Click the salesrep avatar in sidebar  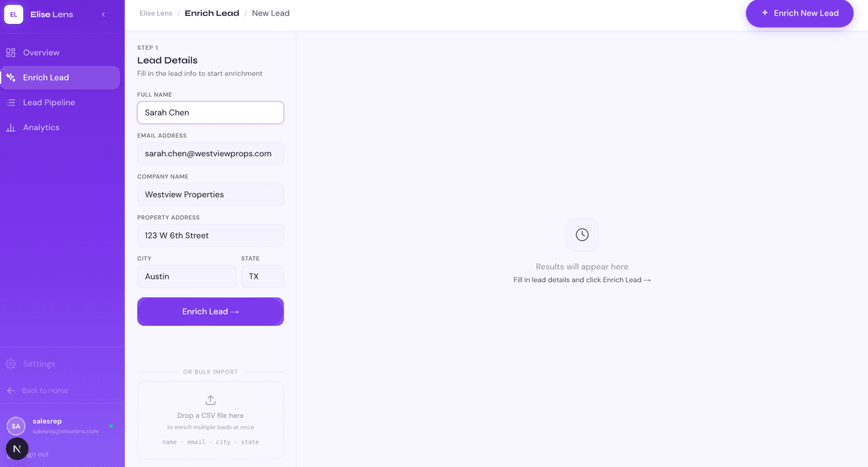(16, 427)
